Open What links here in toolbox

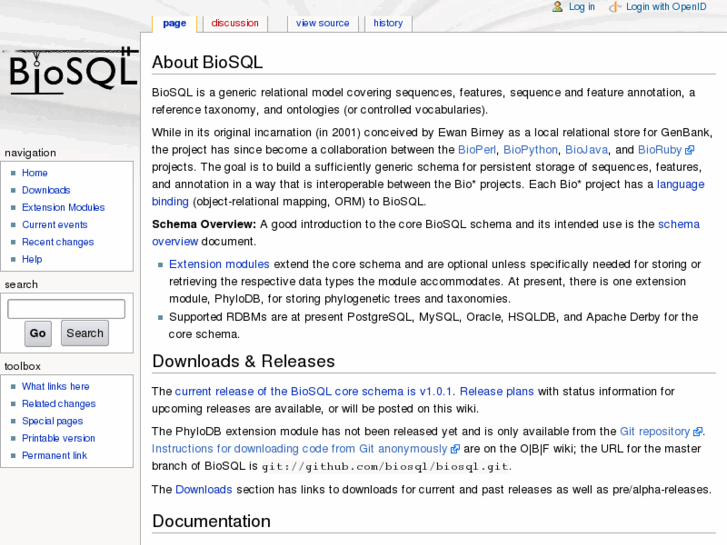[55, 386]
